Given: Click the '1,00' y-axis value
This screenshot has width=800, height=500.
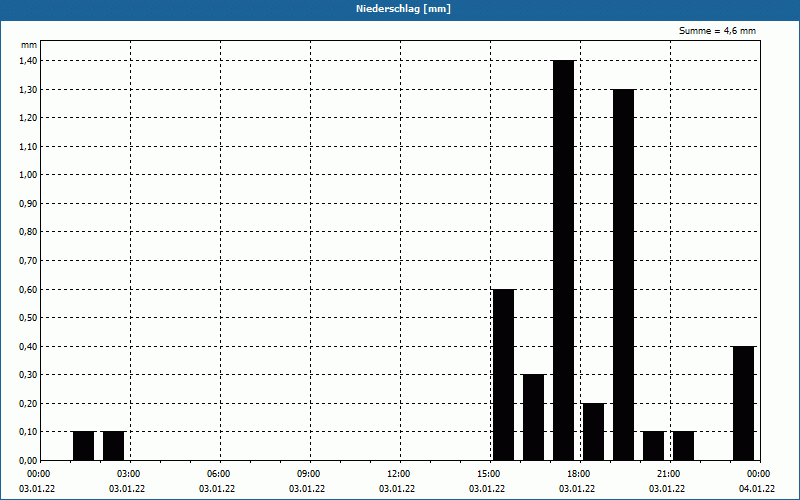Looking at the screenshot, I should click(x=29, y=175).
